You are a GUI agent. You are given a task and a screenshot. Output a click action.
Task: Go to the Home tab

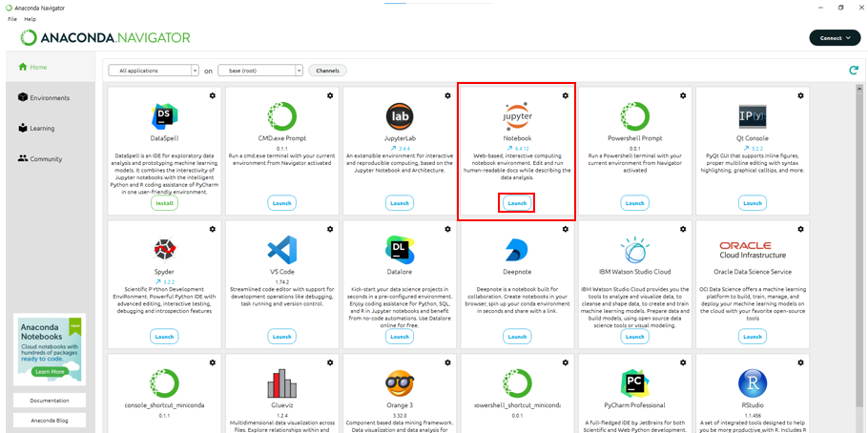coord(50,67)
